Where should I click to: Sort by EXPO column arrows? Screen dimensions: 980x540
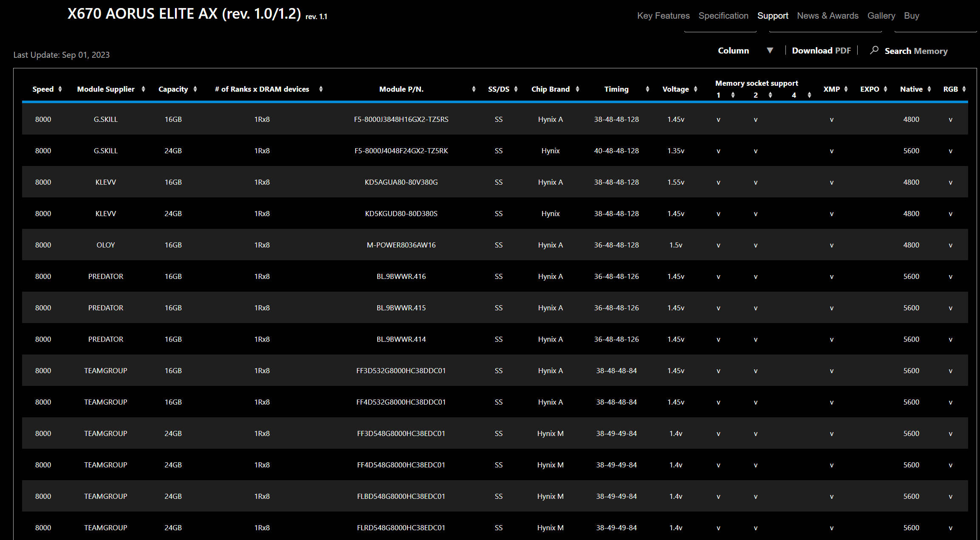pyautogui.click(x=886, y=89)
